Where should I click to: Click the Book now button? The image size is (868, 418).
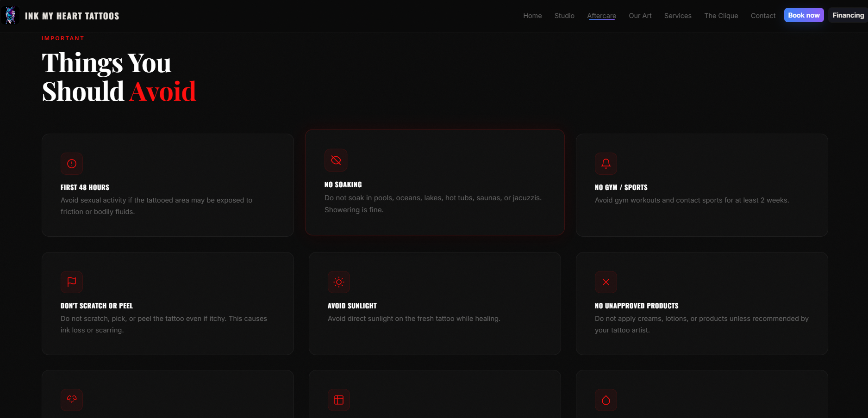point(804,15)
